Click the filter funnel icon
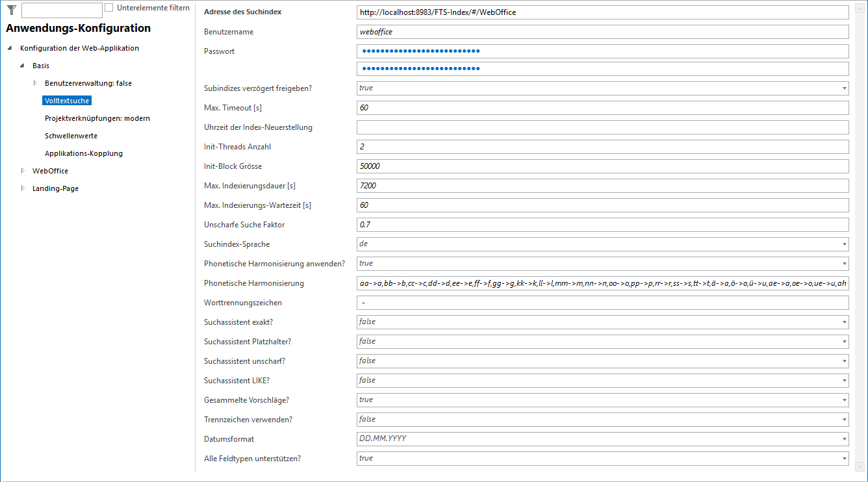The height and width of the screenshot is (482, 868). pyautogui.click(x=11, y=9)
